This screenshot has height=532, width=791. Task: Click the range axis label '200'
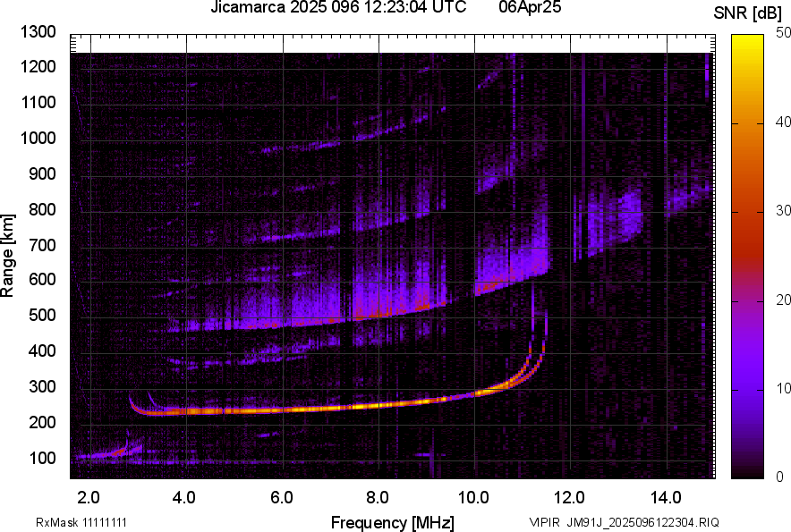point(42,422)
